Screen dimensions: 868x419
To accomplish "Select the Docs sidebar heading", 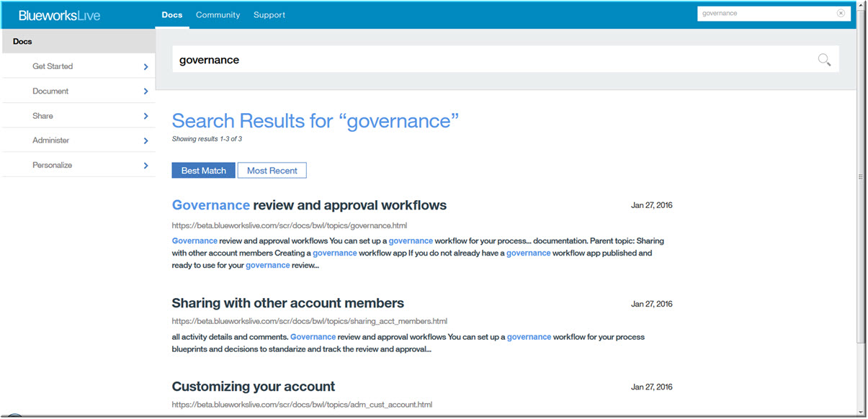I will point(78,42).
